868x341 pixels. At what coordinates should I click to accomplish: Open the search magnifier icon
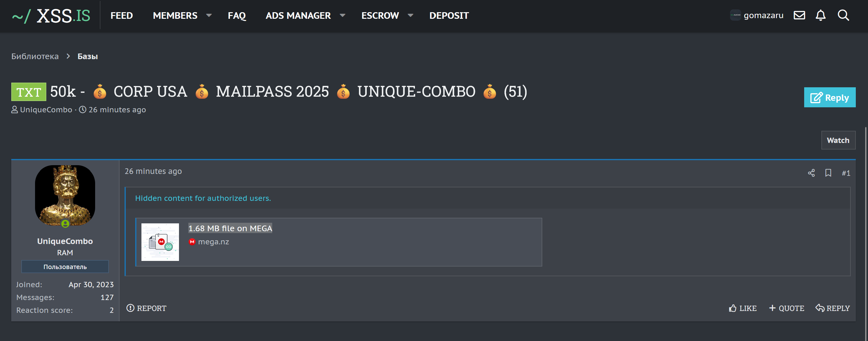pos(843,15)
